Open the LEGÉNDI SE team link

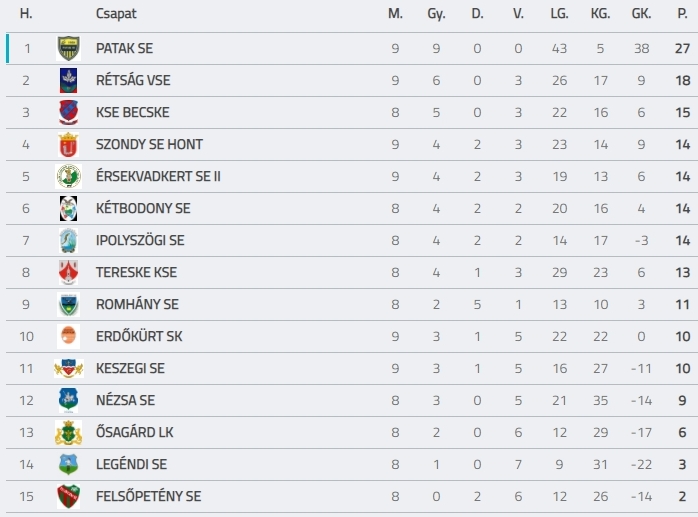(x=131, y=464)
